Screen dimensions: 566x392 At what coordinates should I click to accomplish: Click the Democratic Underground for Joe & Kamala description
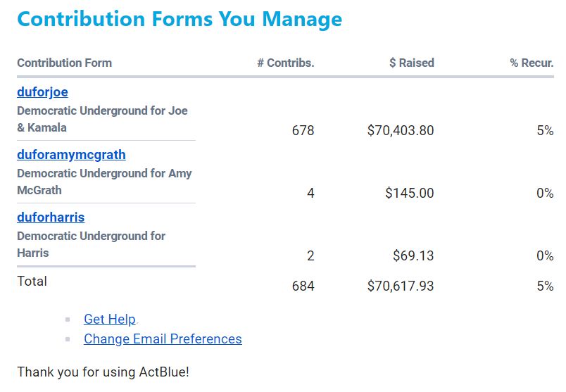(x=102, y=119)
